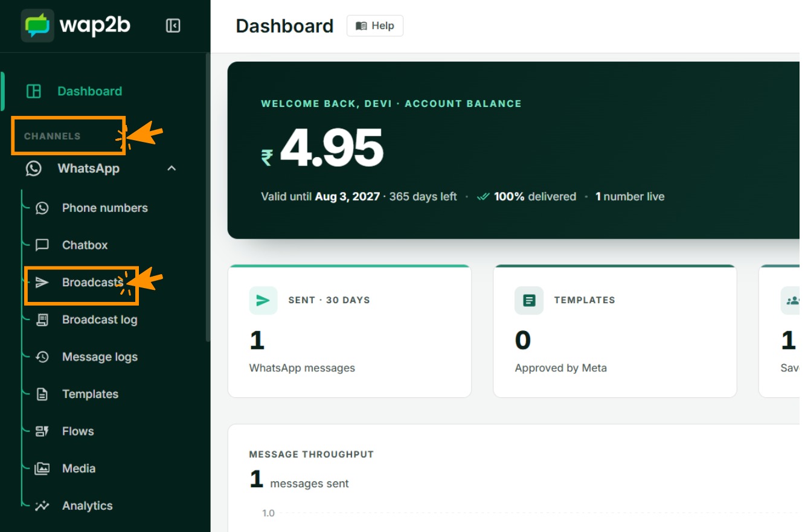Image resolution: width=805 pixels, height=532 pixels.
Task: Click the contacts icon in the third card
Action: (x=792, y=300)
